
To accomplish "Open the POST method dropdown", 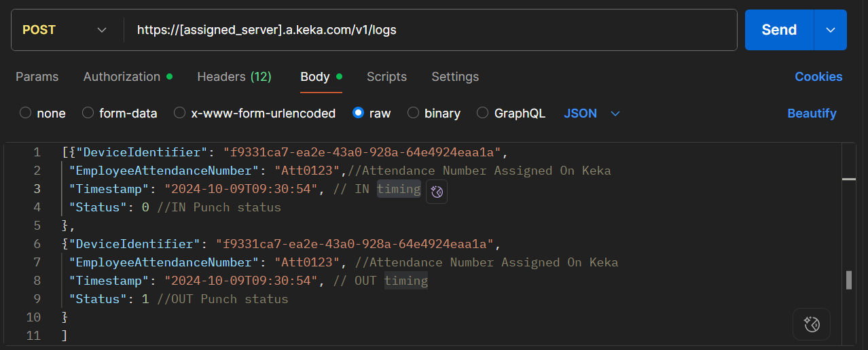I will click(x=65, y=30).
